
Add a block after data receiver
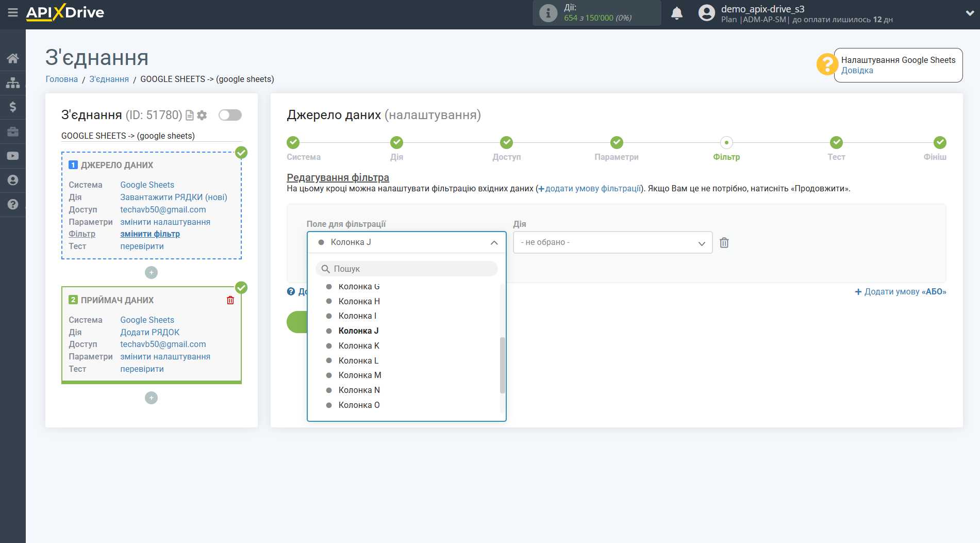151,398
